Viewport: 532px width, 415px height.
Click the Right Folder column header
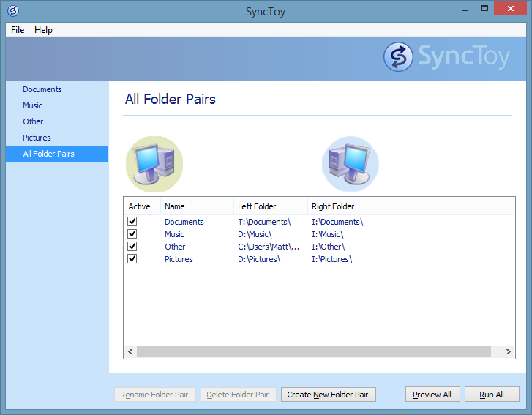[x=411, y=206]
